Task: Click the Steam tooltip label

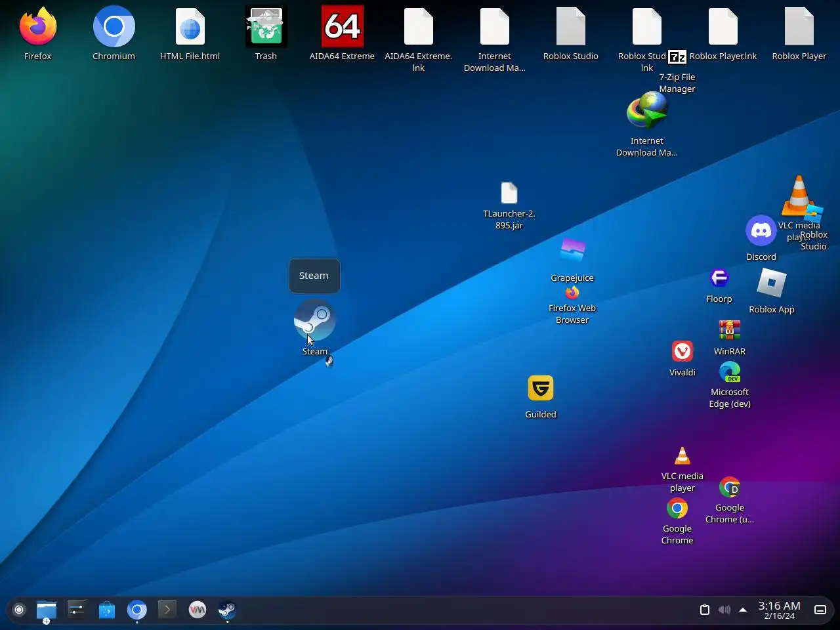Action: click(x=314, y=276)
